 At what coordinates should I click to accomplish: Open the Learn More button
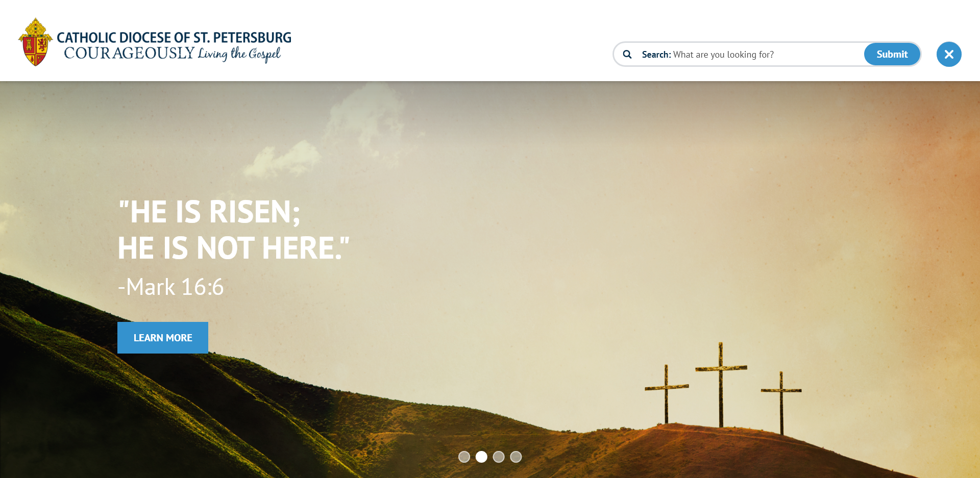tap(163, 338)
